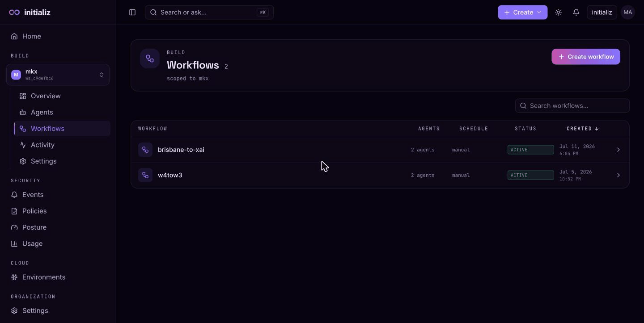Open the Overview page
Screen dimensions: 644x323
click(x=62, y=96)
